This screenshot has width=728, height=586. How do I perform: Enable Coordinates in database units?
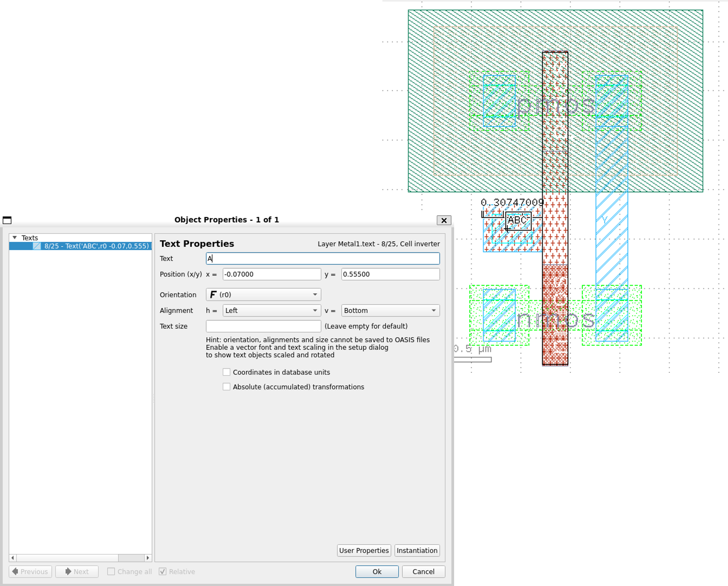(227, 372)
